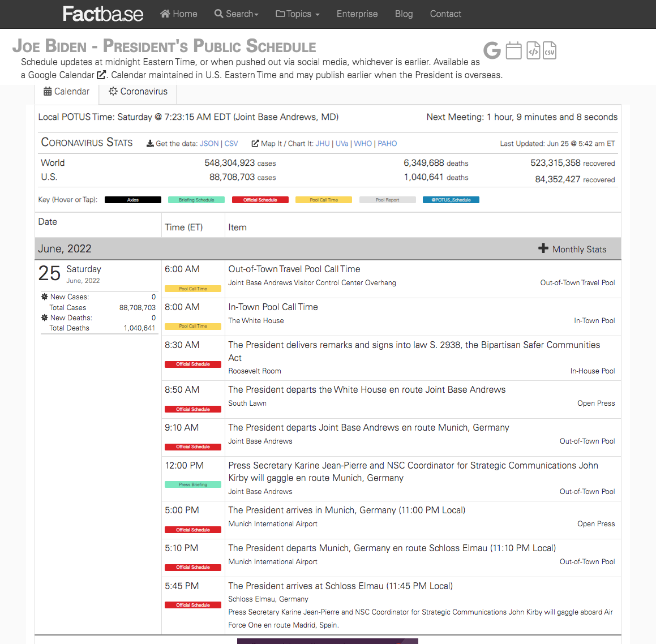Select the Karine Jean-Pierre gaggle item
The image size is (656, 644).
pos(413,472)
